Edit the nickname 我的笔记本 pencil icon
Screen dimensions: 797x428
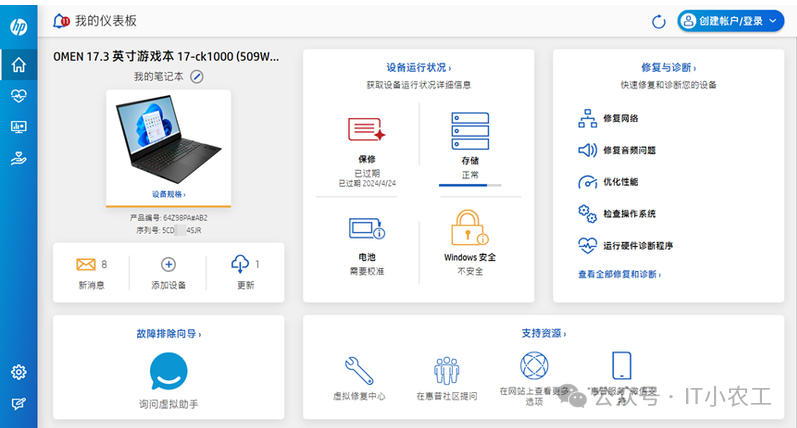click(x=197, y=77)
